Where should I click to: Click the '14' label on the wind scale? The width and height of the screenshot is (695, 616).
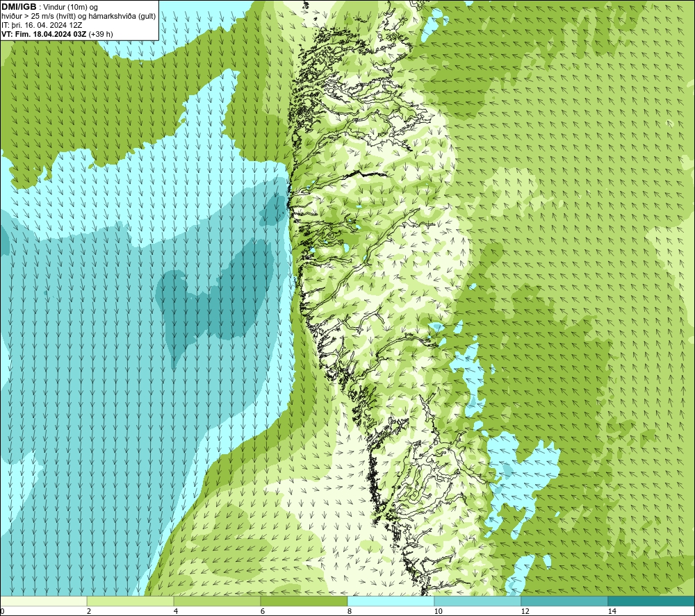[x=612, y=611]
